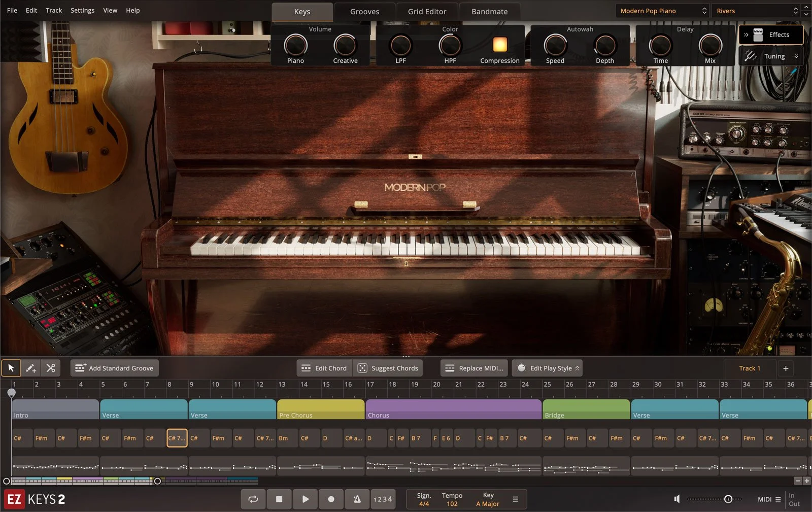Viewport: 812px width, 512px height.
Task: Click the Delay Mix knob
Action: [x=710, y=46]
